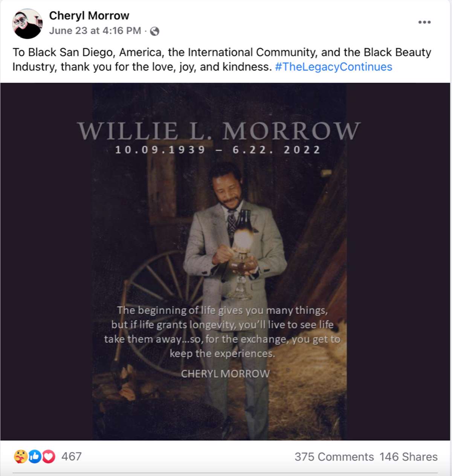Click the June 23 at 4:16 PM timestamp
The image size is (452, 476).
(95, 31)
